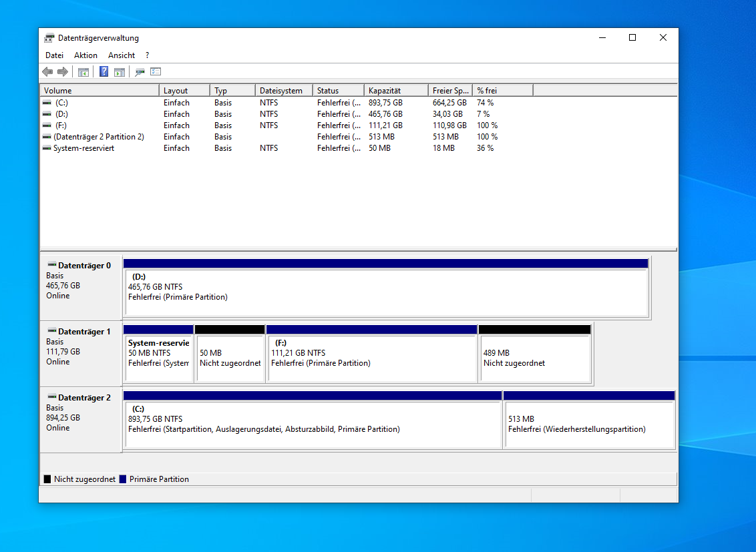The height and width of the screenshot is (552, 756).
Task: Open Help via the question mark icon
Action: click(x=104, y=72)
